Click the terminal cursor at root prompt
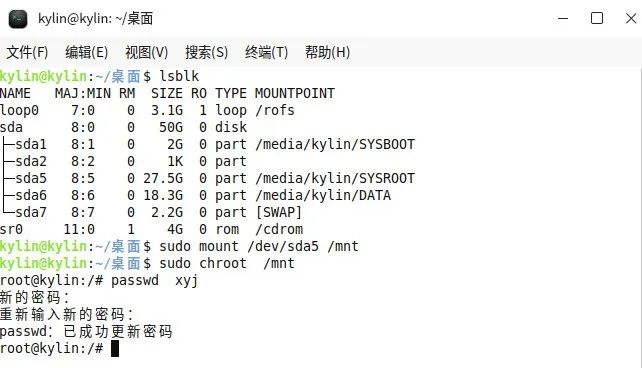The width and height of the screenshot is (642, 368). point(115,349)
